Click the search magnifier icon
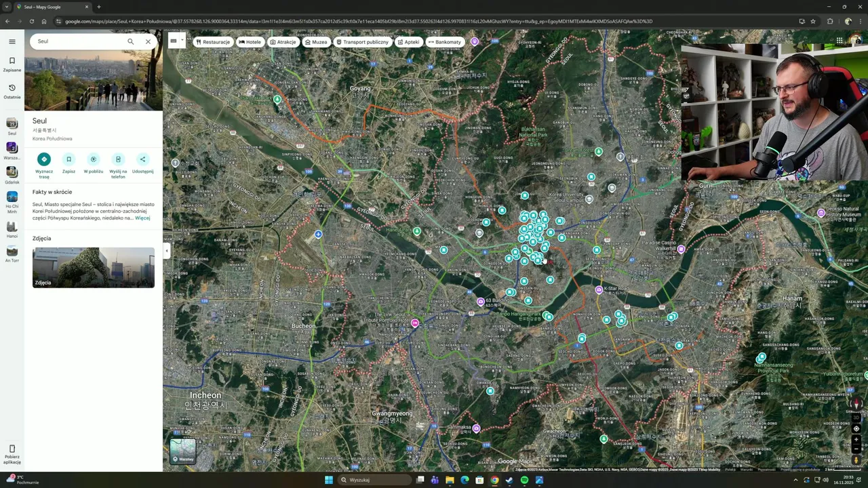This screenshot has width=868, height=488. [x=131, y=41]
